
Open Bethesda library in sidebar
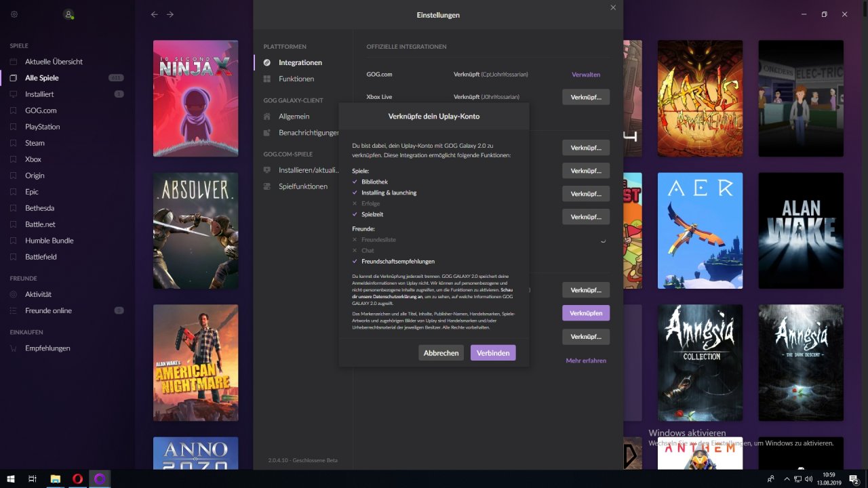click(39, 208)
